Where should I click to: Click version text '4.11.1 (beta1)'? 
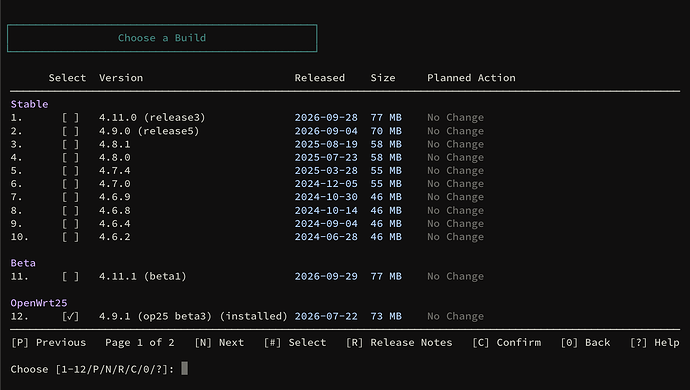(143, 277)
